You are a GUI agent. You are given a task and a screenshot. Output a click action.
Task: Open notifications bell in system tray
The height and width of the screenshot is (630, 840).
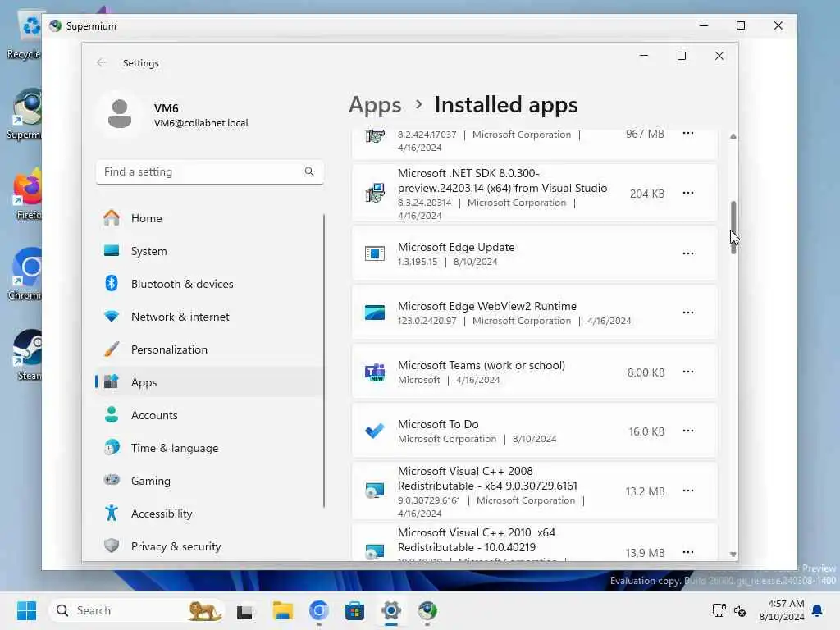[x=818, y=610]
